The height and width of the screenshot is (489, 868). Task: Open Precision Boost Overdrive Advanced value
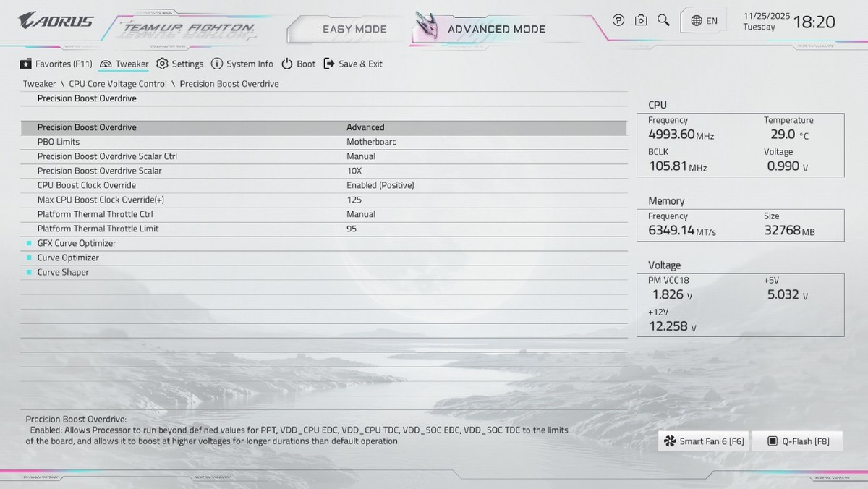tap(365, 127)
